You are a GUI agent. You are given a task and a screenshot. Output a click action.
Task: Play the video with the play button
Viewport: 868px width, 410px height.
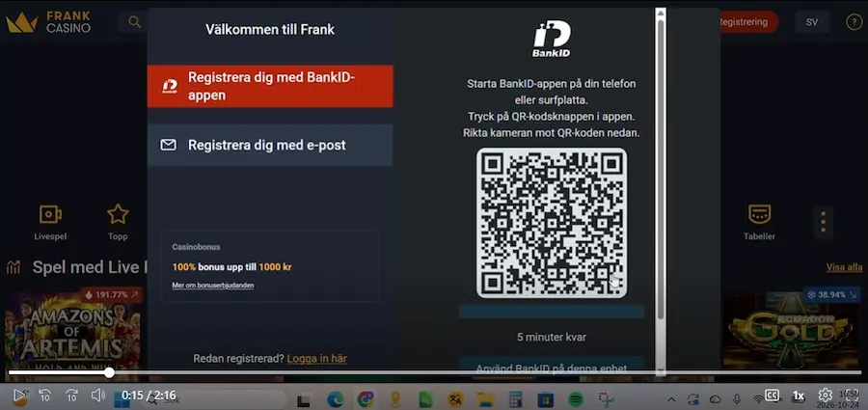pyautogui.click(x=20, y=395)
